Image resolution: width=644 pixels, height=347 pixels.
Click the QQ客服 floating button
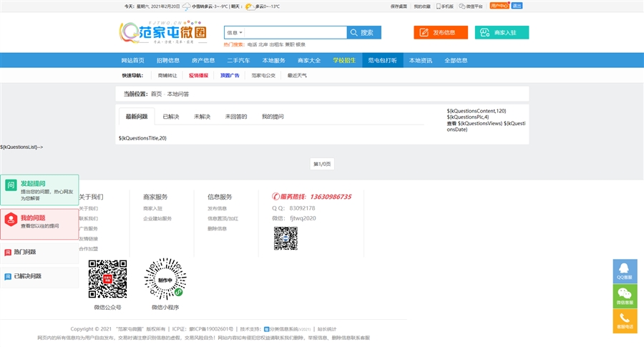[x=625, y=270]
